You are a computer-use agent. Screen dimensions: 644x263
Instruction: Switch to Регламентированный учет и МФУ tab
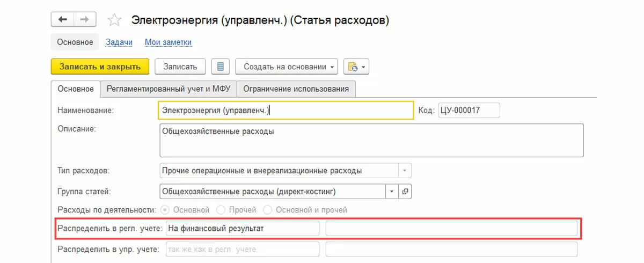(x=169, y=89)
